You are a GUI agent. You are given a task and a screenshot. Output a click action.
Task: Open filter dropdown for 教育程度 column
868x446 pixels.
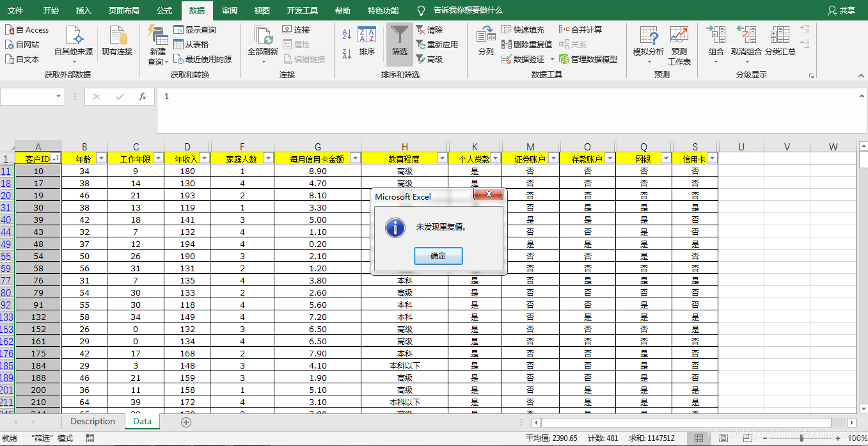pyautogui.click(x=441, y=159)
